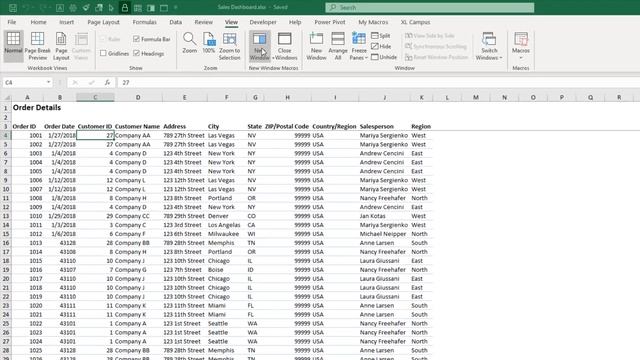Click the Close Windows macro button
The image size is (640, 360).
pos(284,46)
